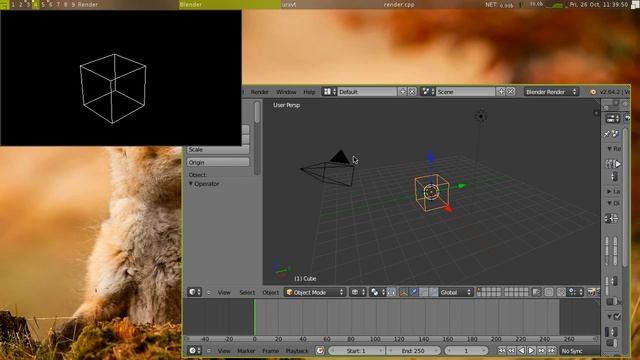The image size is (640, 360).
Task: Click the current frame 1 field
Action: click(x=466, y=351)
